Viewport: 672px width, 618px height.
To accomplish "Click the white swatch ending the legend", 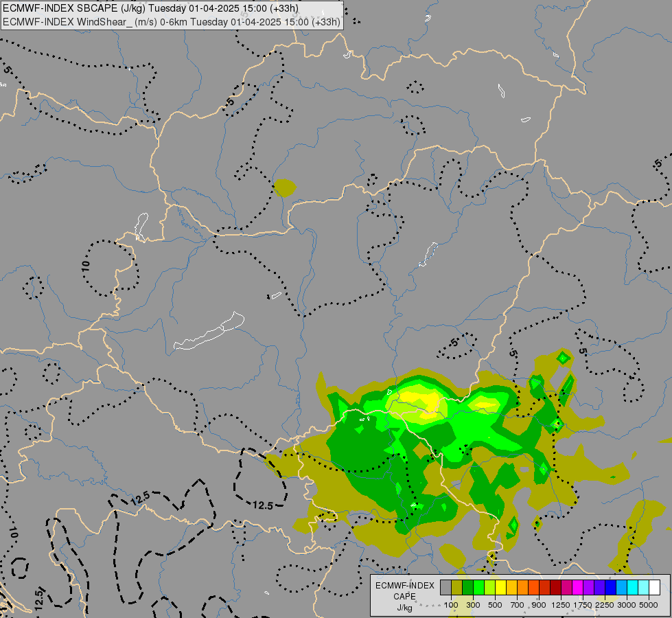I will [655, 588].
